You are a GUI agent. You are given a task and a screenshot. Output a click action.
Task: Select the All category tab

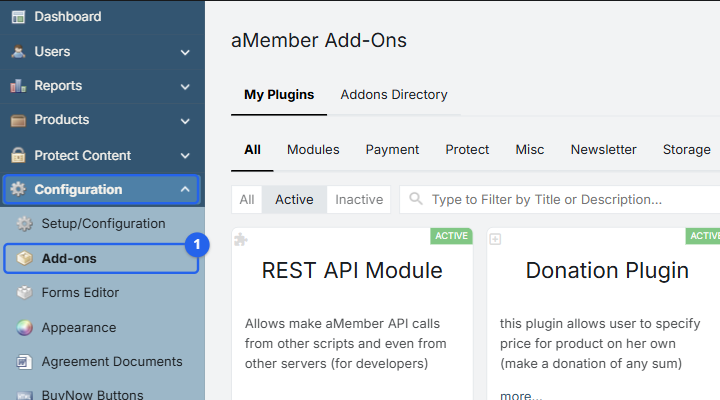click(x=253, y=150)
